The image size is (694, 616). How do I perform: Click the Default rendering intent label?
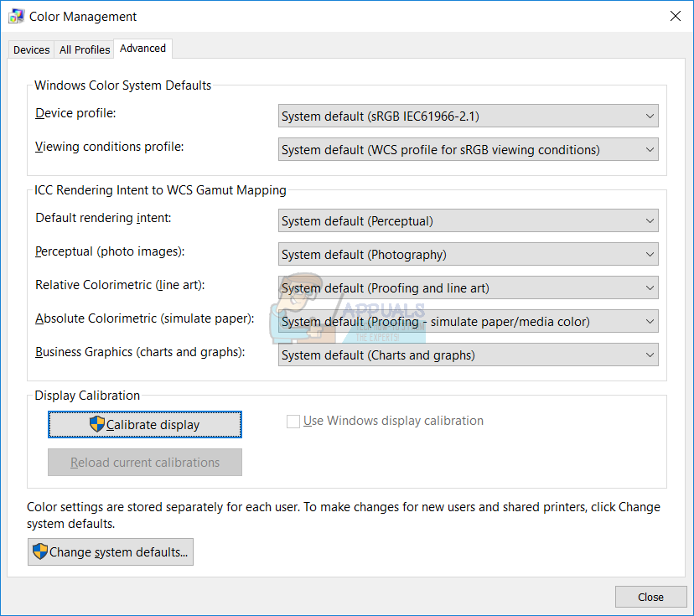(103, 218)
